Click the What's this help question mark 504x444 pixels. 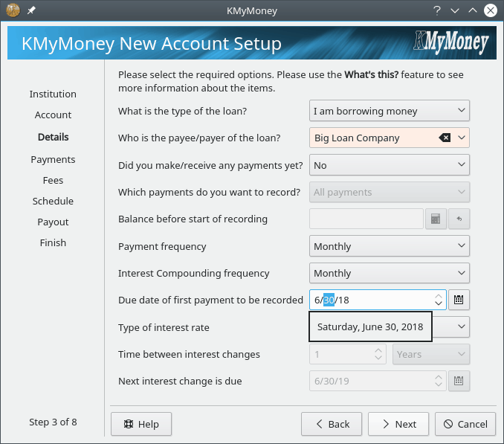point(436,10)
